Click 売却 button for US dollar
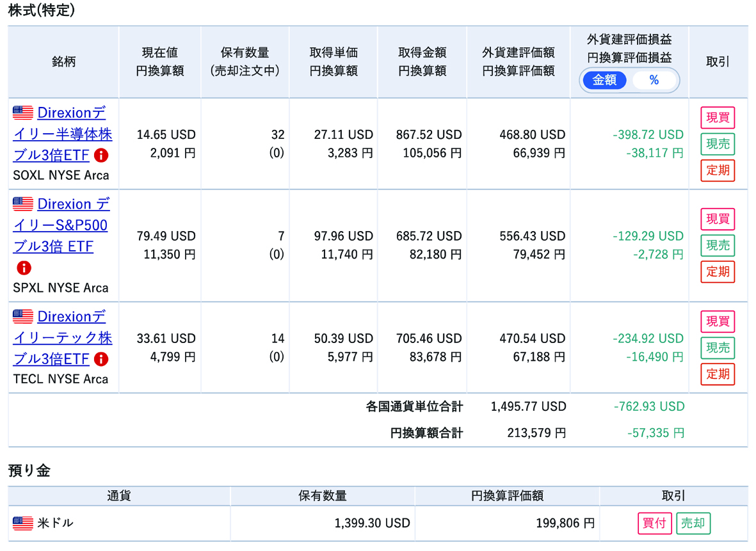This screenshot has height=551, width=756. [693, 523]
